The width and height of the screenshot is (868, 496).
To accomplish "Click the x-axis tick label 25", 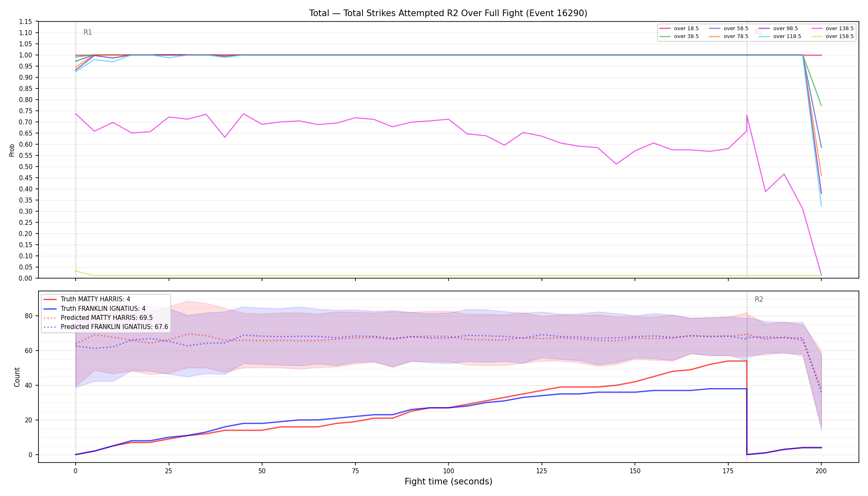I will 169,470.
